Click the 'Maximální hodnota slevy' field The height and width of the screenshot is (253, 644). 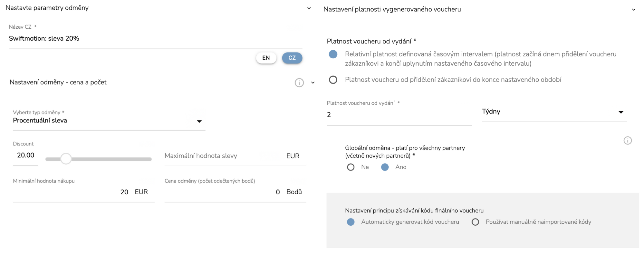222,156
